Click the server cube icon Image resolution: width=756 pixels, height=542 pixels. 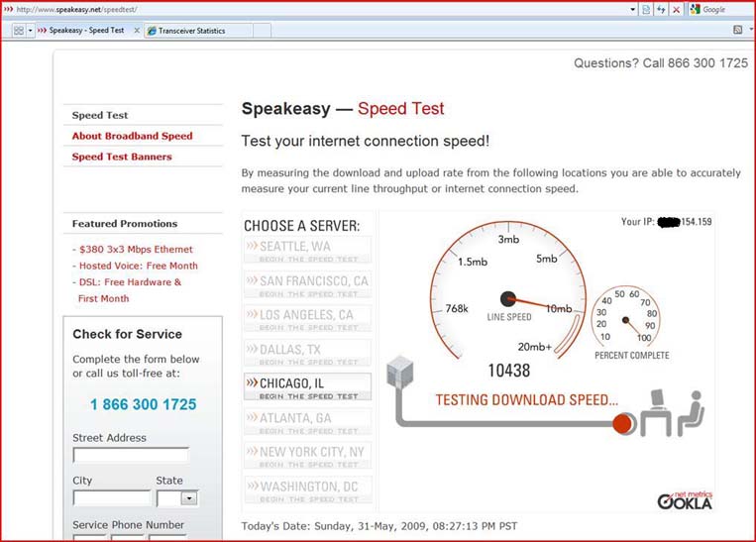[x=400, y=372]
